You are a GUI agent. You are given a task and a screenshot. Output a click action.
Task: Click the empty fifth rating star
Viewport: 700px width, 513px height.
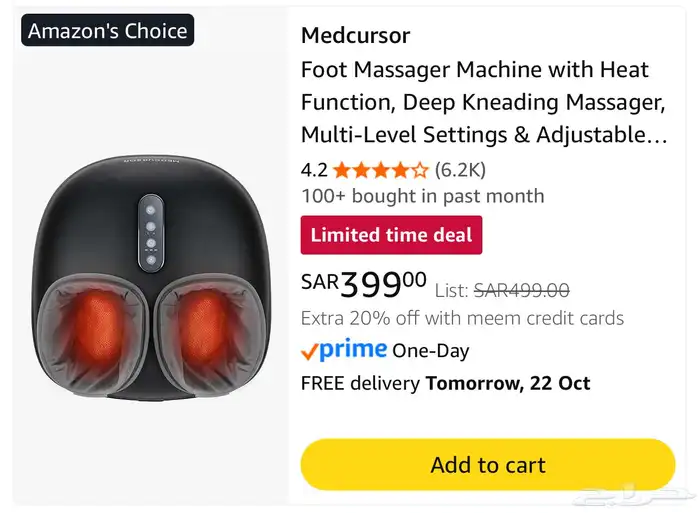click(421, 170)
